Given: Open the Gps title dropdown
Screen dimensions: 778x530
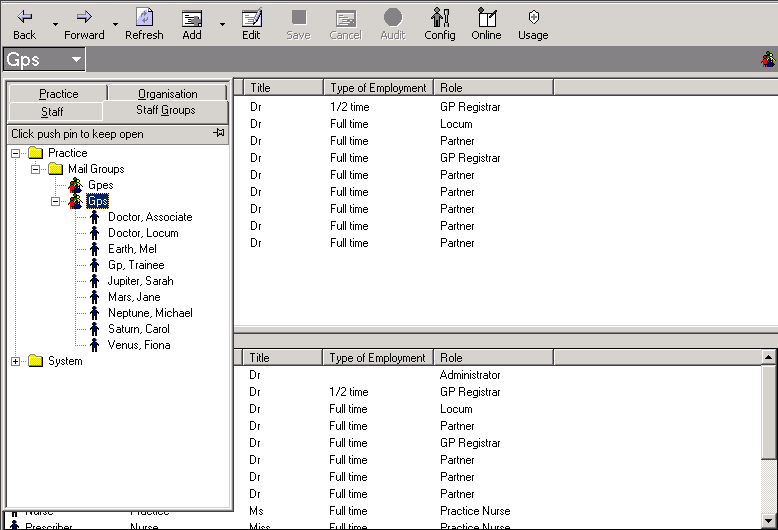Looking at the screenshot, I should tap(76, 60).
